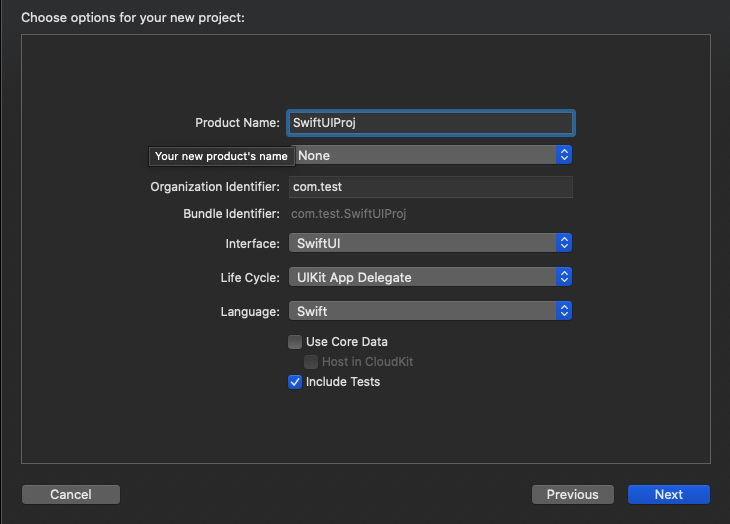The width and height of the screenshot is (730, 524).
Task: Click blue chevron arrows on Language popup
Action: pyautogui.click(x=564, y=311)
